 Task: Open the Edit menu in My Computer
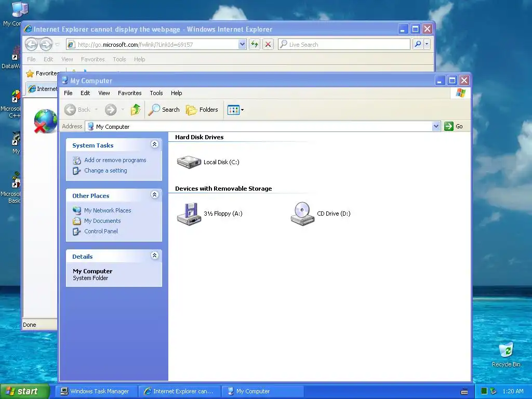coord(85,93)
